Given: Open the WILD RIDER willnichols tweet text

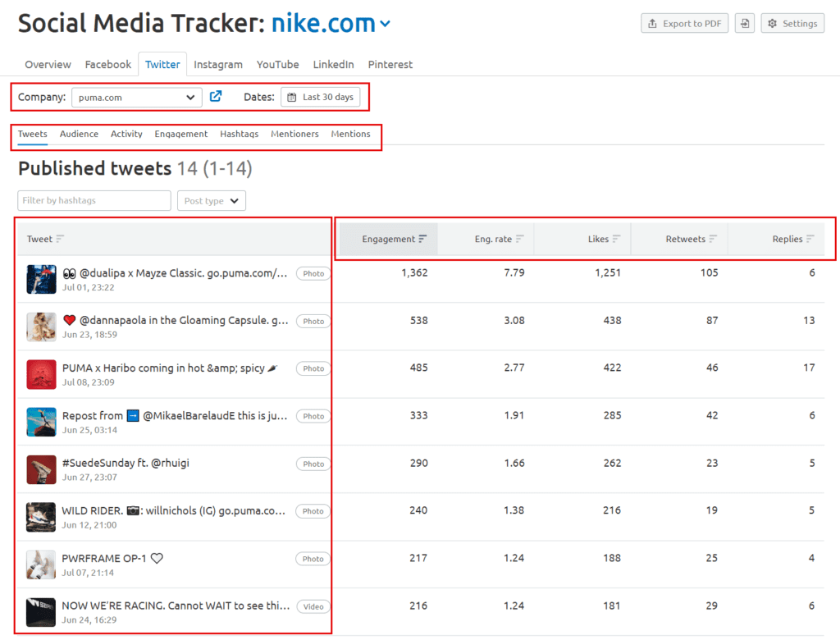Looking at the screenshot, I should click(x=174, y=511).
